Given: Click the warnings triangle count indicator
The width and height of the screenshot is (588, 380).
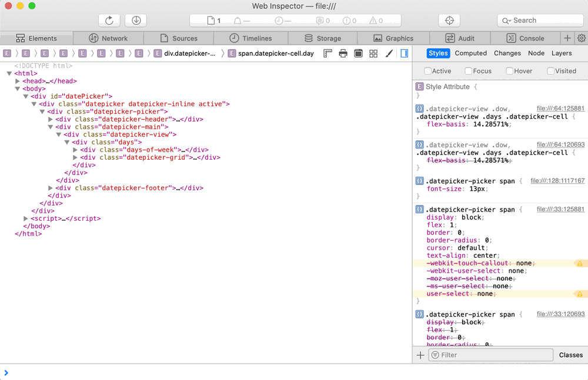Looking at the screenshot, I should click(376, 21).
